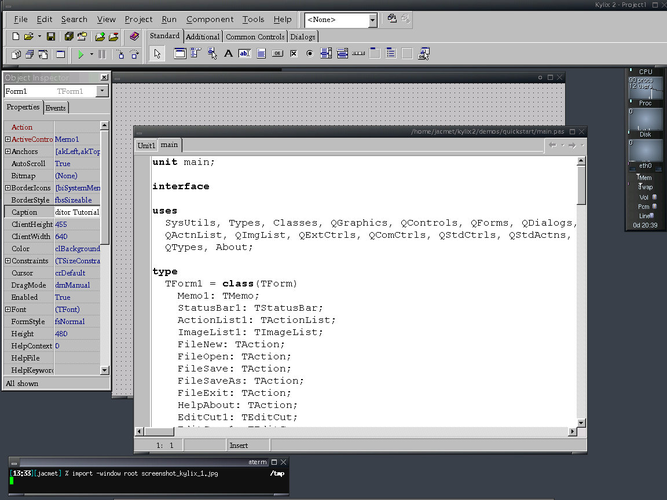Open the Help contents book icon
The image size is (667, 500).
[134, 37]
